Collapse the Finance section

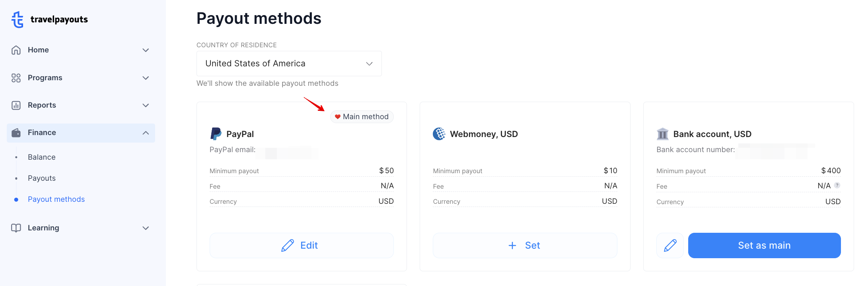pyautogui.click(x=146, y=133)
